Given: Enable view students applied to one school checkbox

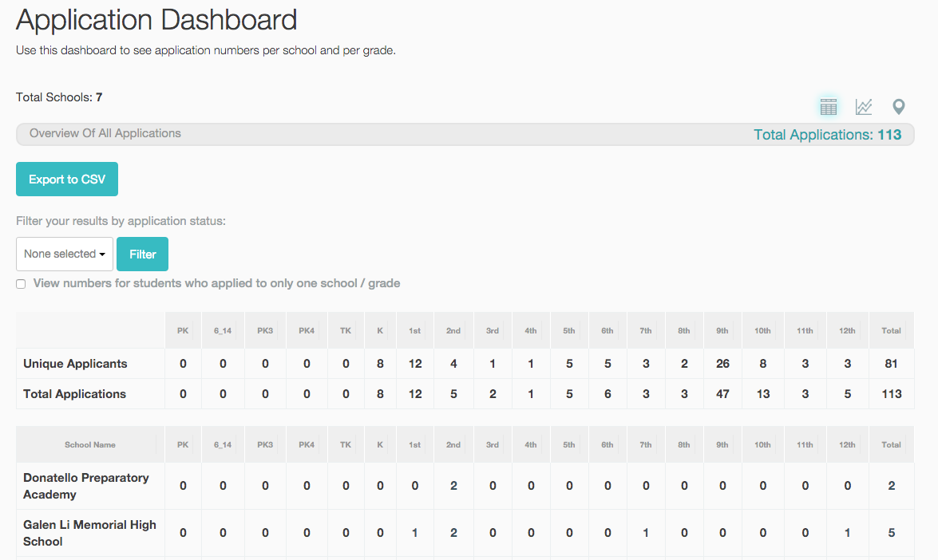Looking at the screenshot, I should 21,284.
